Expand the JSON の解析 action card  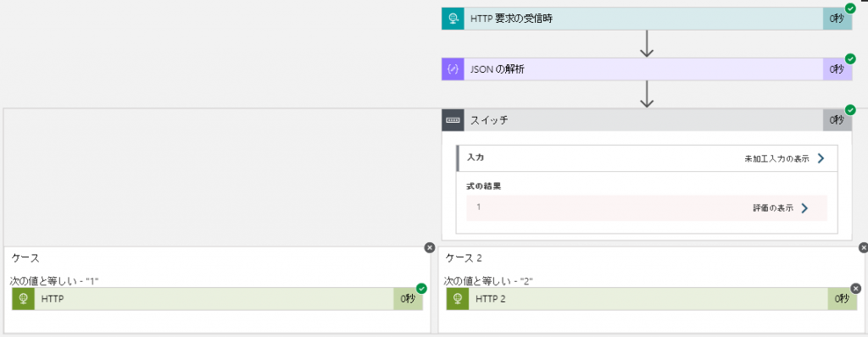tap(647, 69)
